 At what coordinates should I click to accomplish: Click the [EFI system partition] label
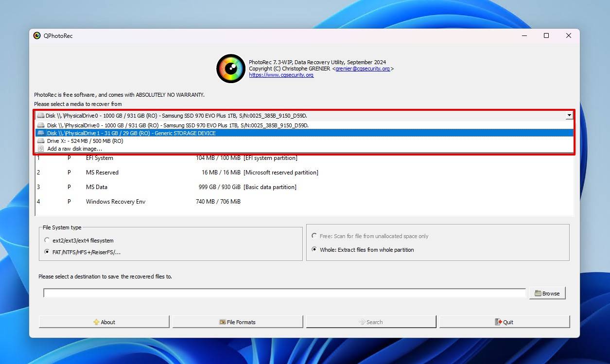[x=270, y=158]
